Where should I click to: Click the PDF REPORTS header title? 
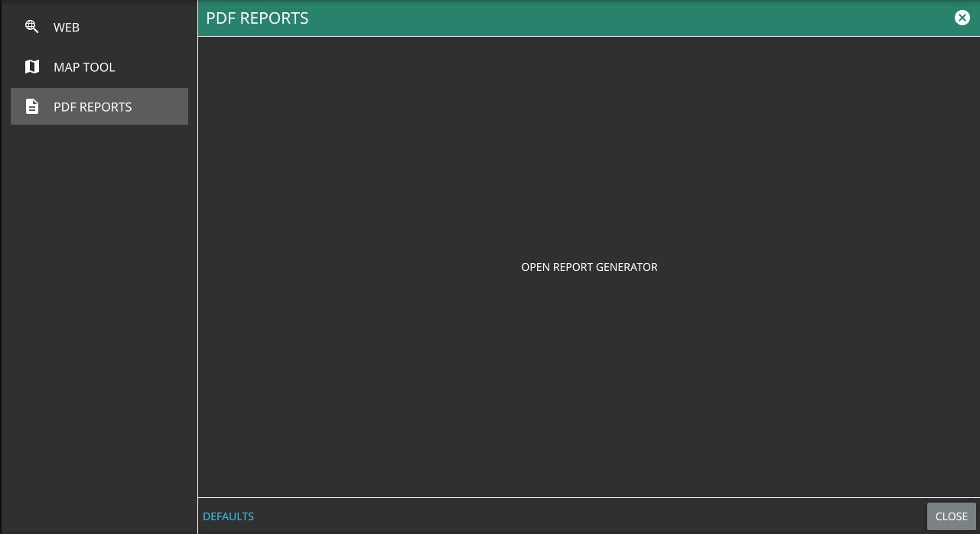click(257, 18)
